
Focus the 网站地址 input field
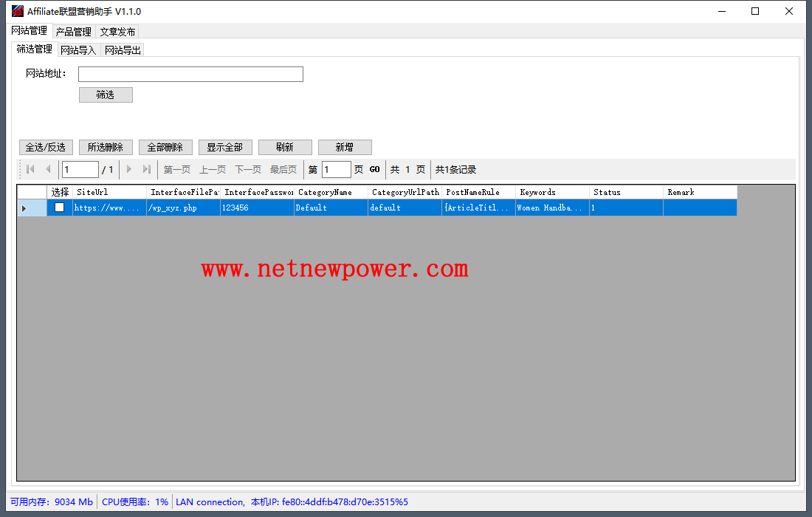[190, 74]
